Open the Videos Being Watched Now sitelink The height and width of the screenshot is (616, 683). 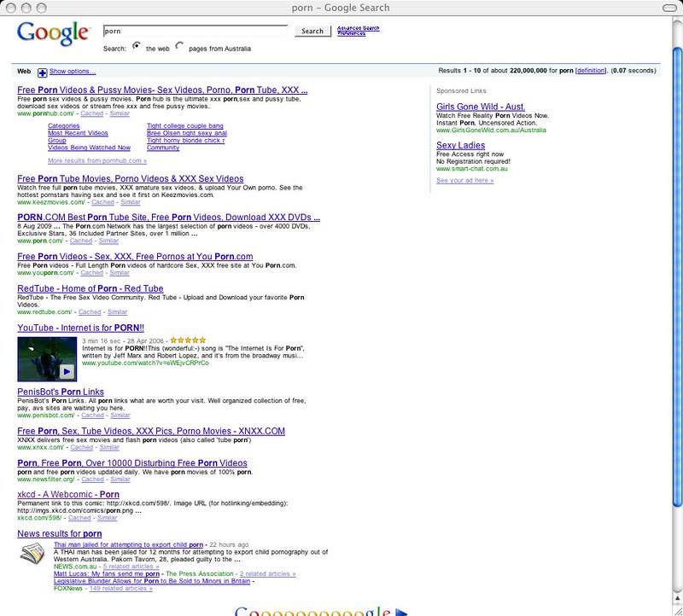click(90, 148)
